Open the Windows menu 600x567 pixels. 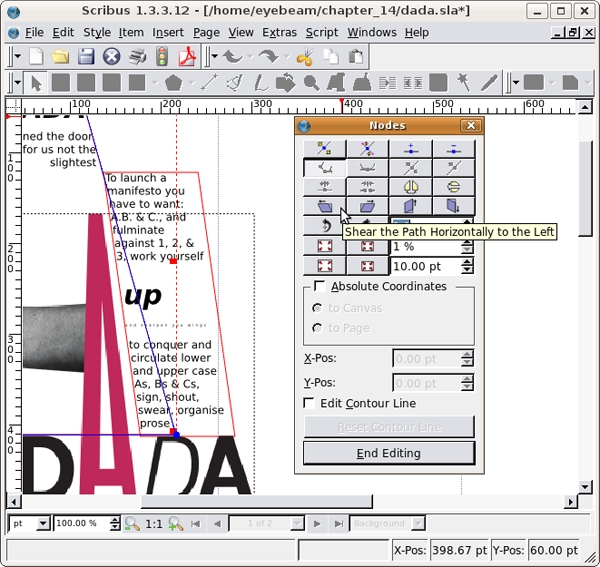point(372,33)
